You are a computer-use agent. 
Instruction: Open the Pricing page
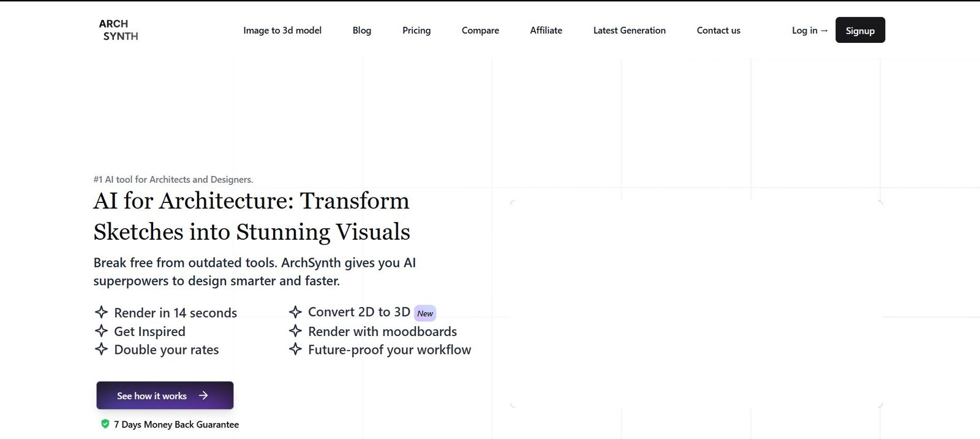(x=417, y=30)
